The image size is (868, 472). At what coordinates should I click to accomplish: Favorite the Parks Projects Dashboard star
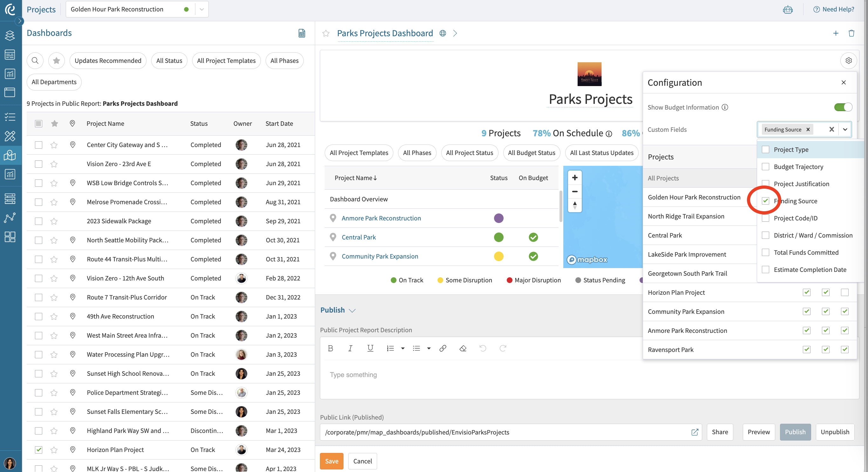(325, 33)
